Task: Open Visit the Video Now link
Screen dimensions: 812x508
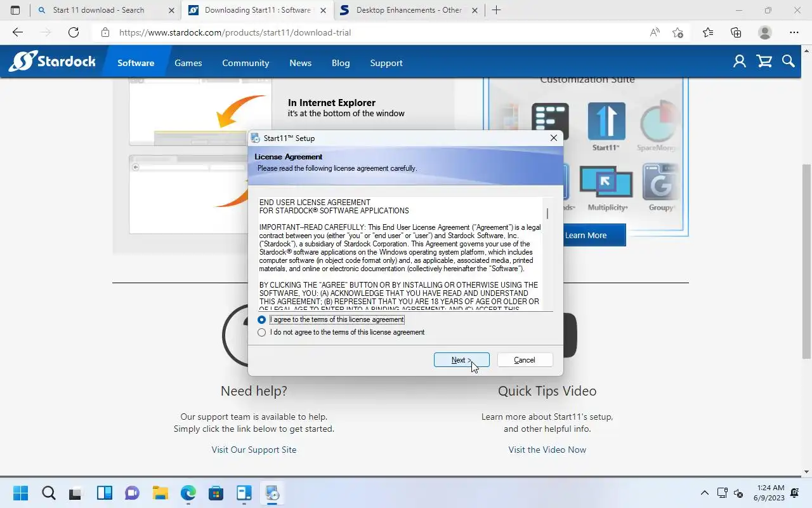Action: coord(547,450)
